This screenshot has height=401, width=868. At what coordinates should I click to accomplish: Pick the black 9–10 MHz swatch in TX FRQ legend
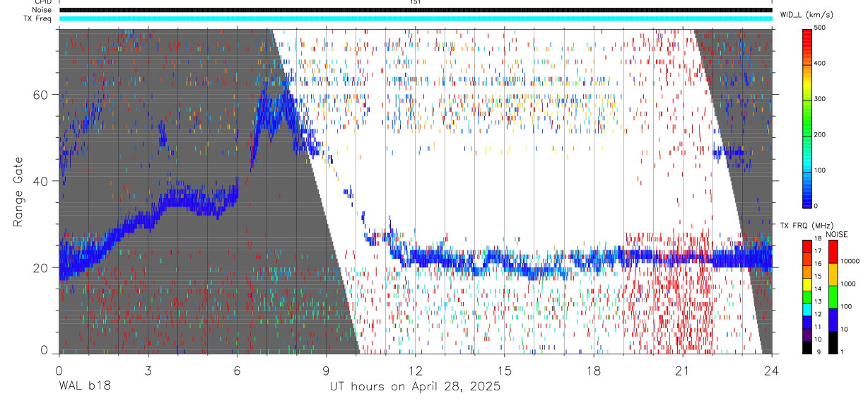click(x=807, y=347)
